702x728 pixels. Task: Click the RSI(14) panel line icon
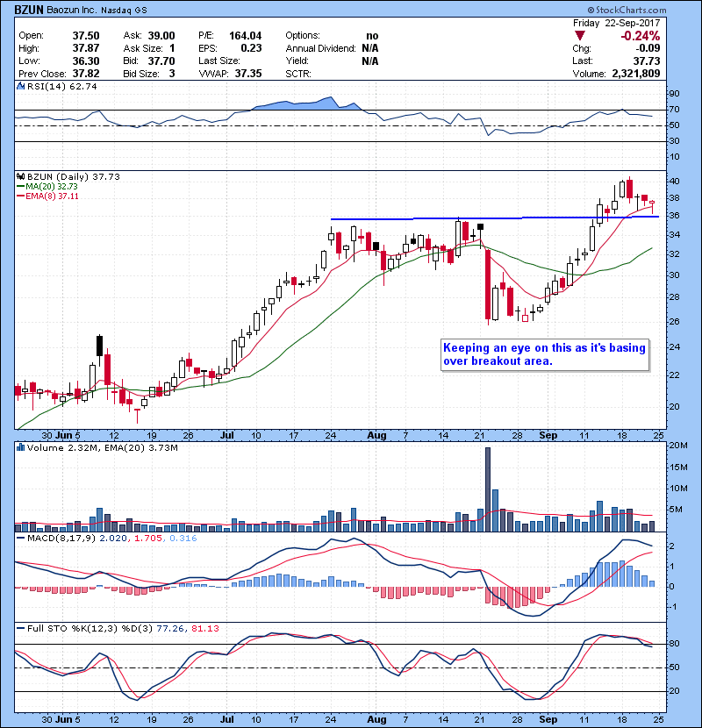[20, 86]
